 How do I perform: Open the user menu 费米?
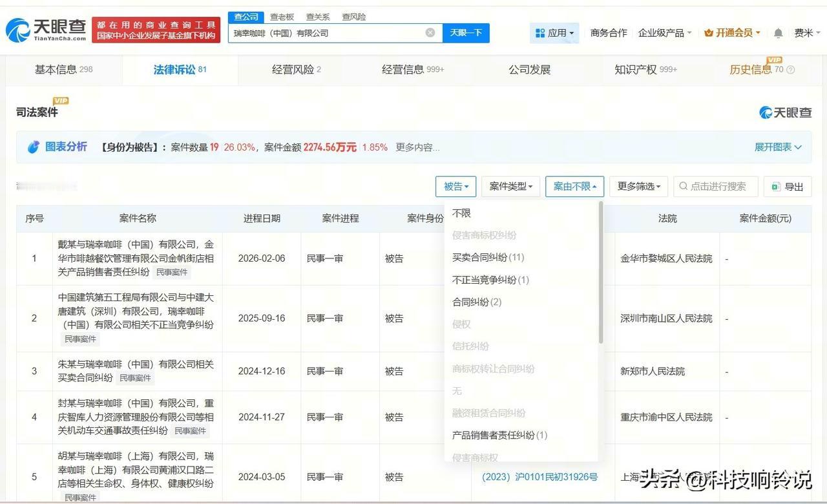pyautogui.click(x=808, y=33)
